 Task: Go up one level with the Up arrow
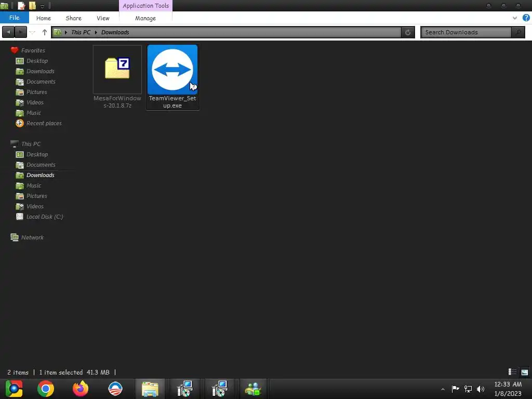45,32
